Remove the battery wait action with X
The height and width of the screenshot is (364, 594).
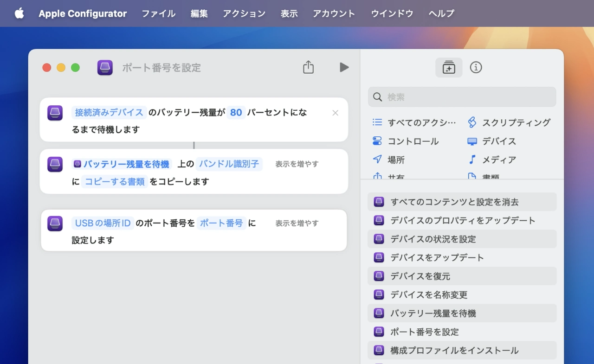click(x=335, y=113)
